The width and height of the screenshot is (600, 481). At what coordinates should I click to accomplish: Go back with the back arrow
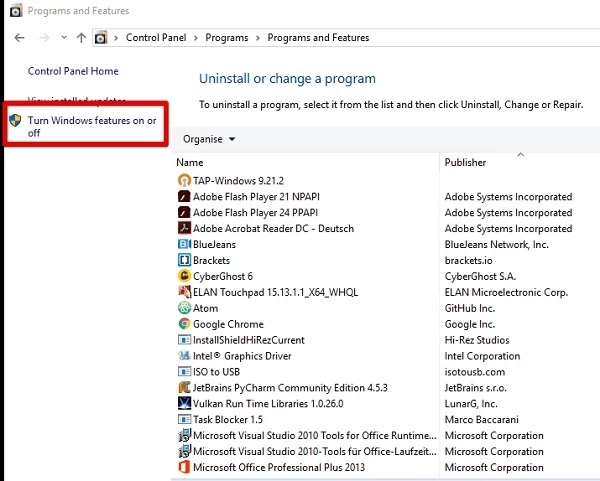[x=19, y=38]
